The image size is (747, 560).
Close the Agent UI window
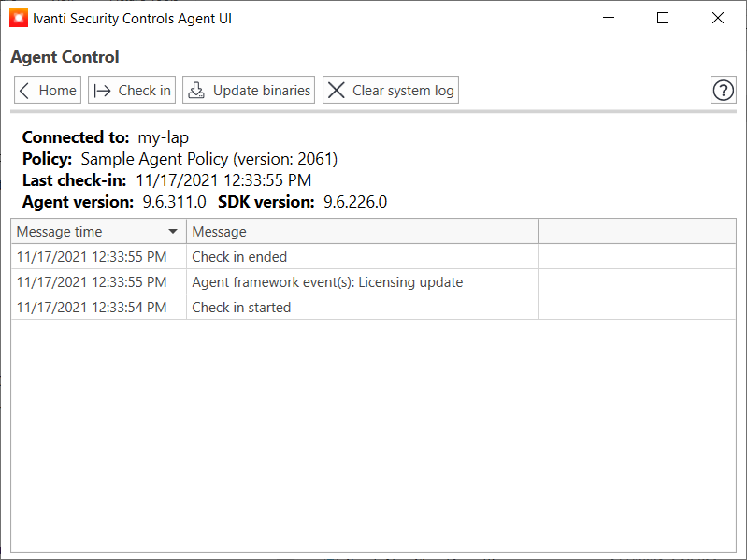718,18
